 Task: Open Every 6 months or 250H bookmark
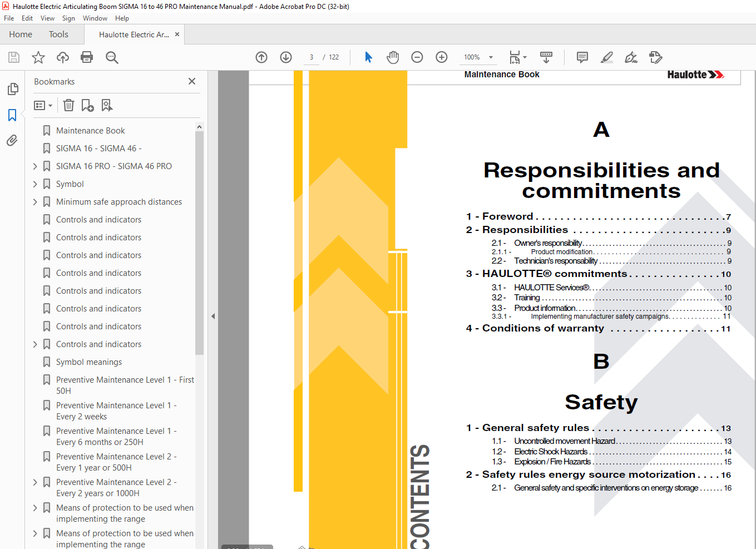coord(116,437)
